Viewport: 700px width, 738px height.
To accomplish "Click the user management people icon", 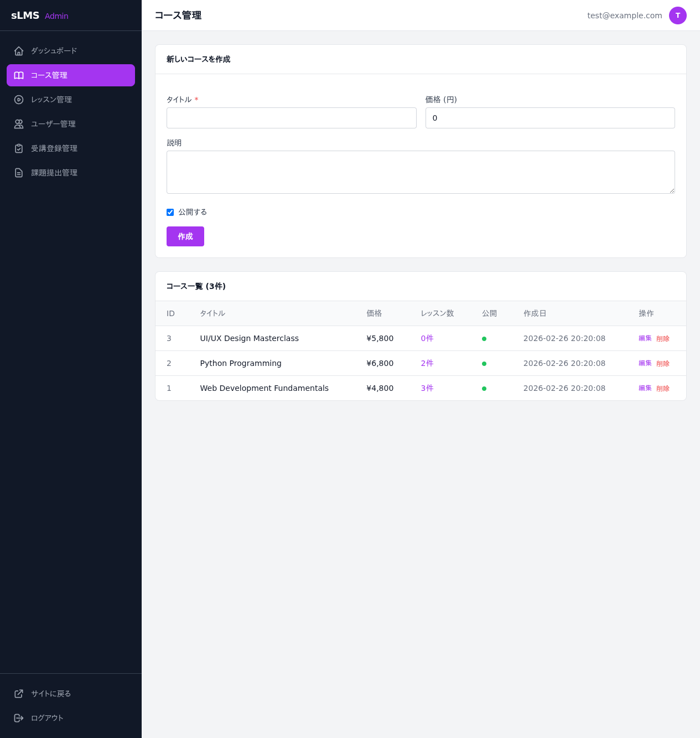I will pyautogui.click(x=19, y=124).
